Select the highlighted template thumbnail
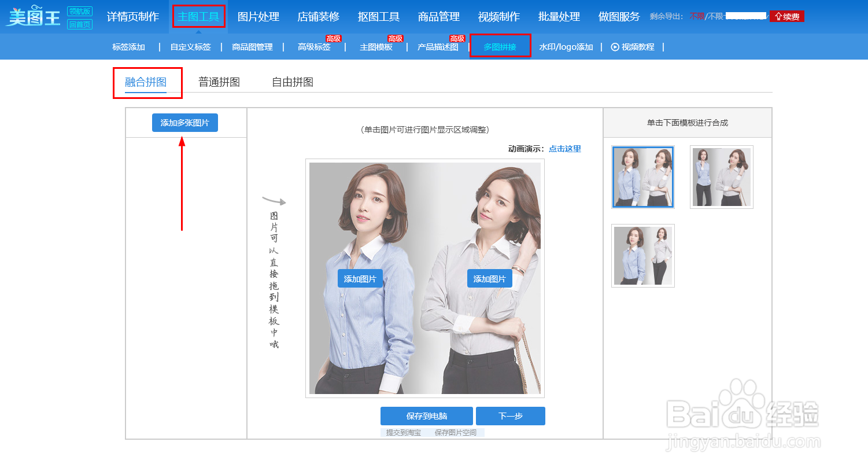This screenshot has width=868, height=471. click(x=642, y=177)
